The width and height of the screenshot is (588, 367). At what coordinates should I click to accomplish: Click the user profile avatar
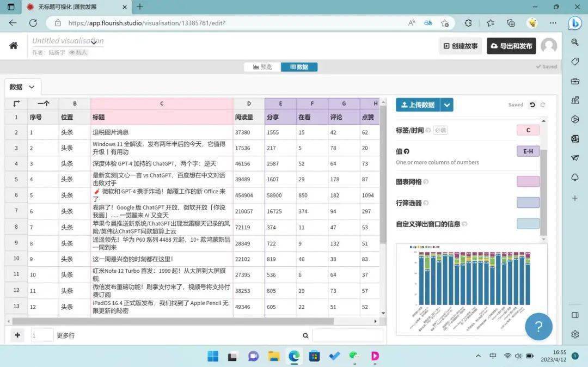point(549,46)
